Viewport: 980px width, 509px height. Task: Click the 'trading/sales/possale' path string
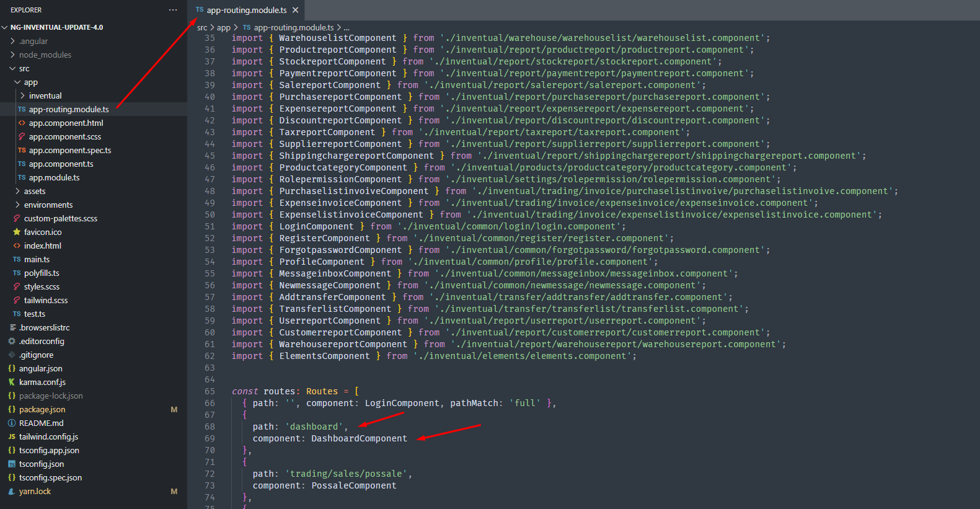pyautogui.click(x=346, y=474)
